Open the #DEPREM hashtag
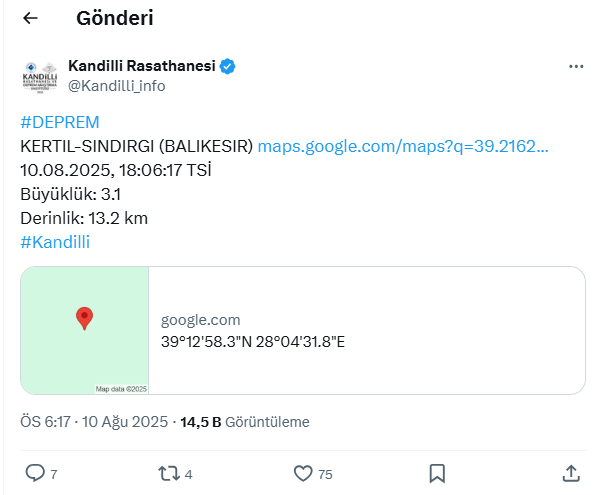The height and width of the screenshot is (495, 602). pyautogui.click(x=60, y=123)
